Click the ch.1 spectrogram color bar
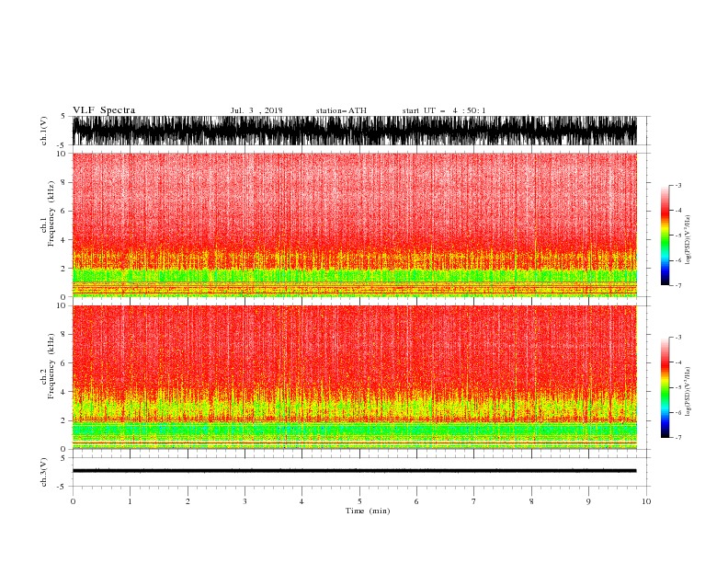728x563 pixels. coord(665,236)
